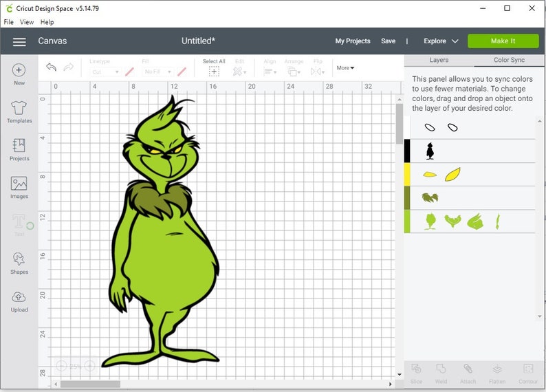546x392 pixels.
Task: Select the second white eye outline thumbnail
Action: (x=452, y=127)
